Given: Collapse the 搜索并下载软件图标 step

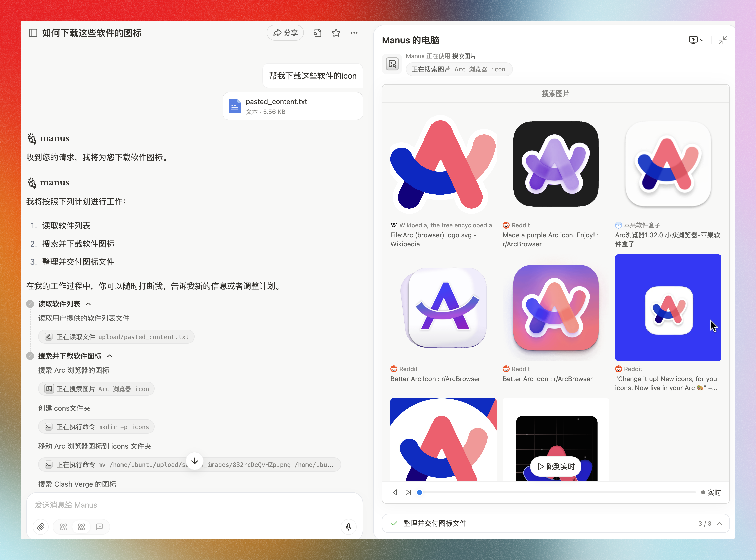Looking at the screenshot, I should (110, 356).
